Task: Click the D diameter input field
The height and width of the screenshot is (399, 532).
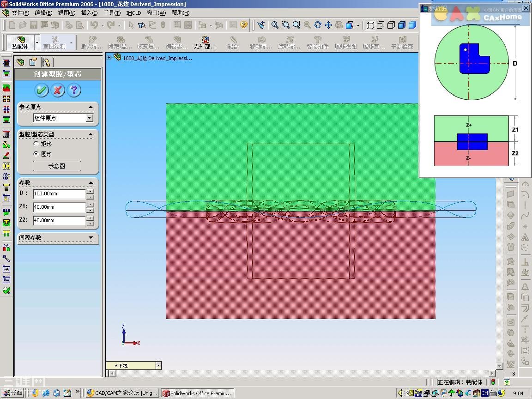Action: pos(60,194)
